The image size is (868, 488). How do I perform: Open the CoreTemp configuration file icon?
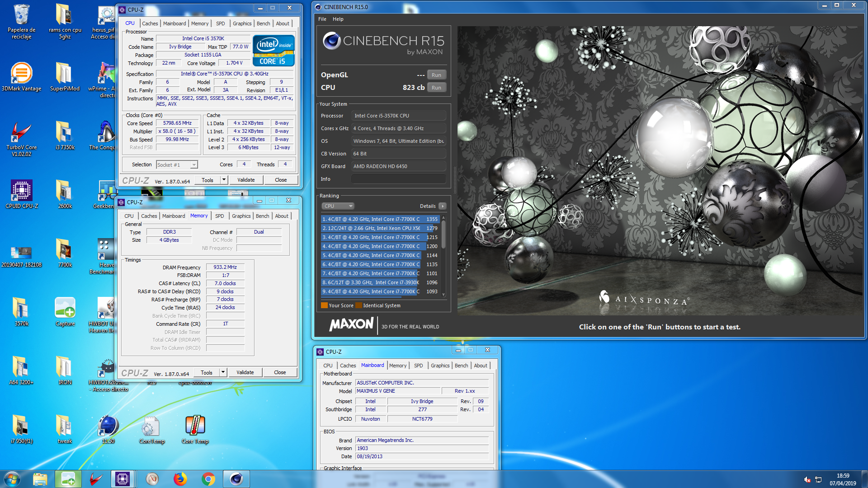(x=151, y=429)
